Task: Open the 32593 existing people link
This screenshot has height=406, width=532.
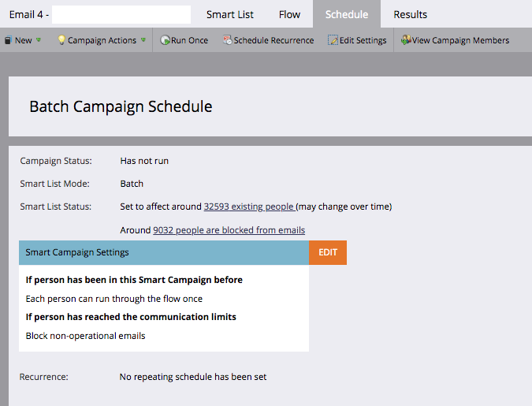Action: pyautogui.click(x=249, y=207)
